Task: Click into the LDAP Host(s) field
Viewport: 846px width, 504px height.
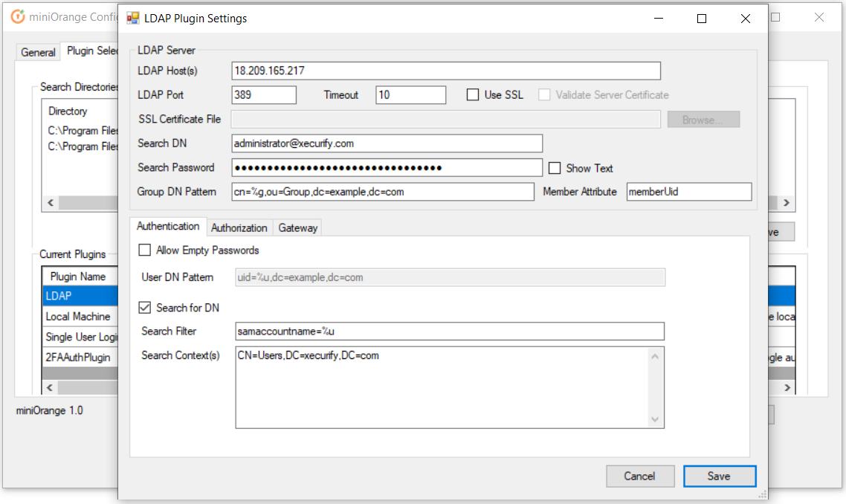Action: pyautogui.click(x=445, y=71)
